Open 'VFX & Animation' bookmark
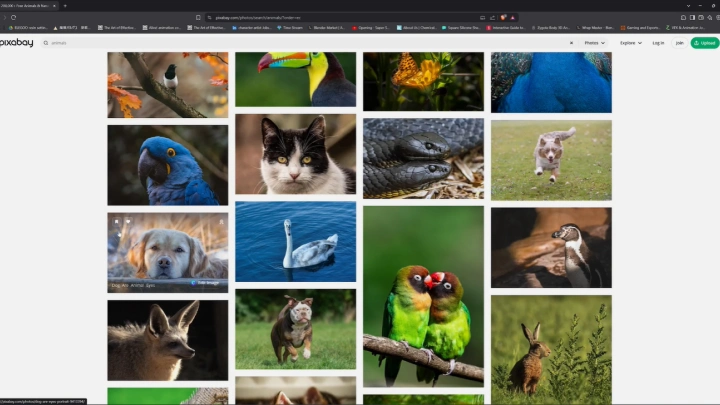 pos(685,28)
